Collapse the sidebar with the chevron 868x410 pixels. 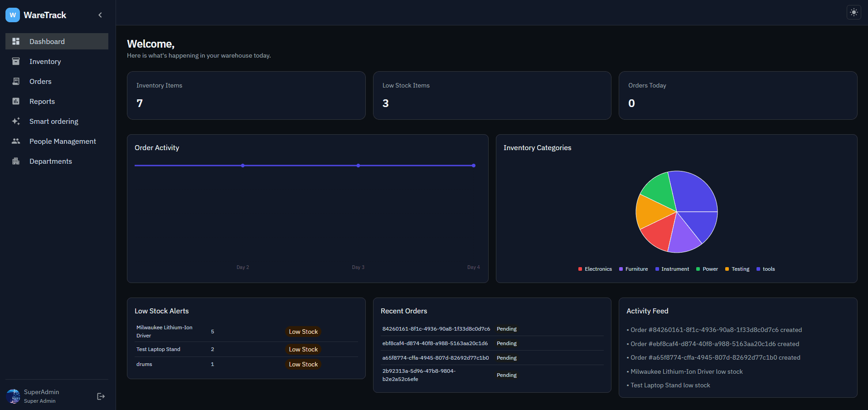100,15
